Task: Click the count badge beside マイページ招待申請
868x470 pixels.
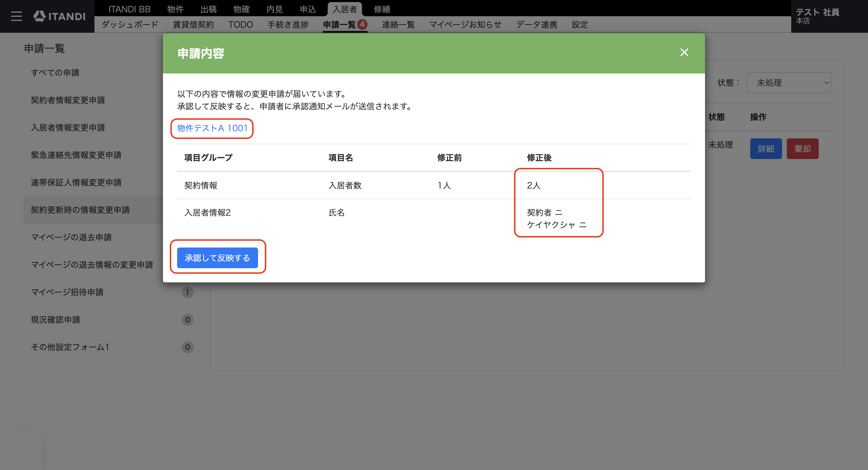Action: [187, 292]
